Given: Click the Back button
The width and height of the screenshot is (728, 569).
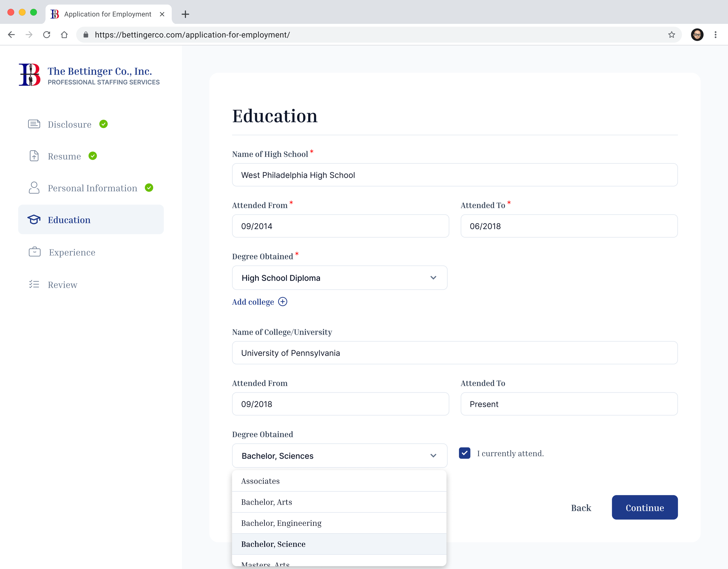Looking at the screenshot, I should pyautogui.click(x=581, y=508).
